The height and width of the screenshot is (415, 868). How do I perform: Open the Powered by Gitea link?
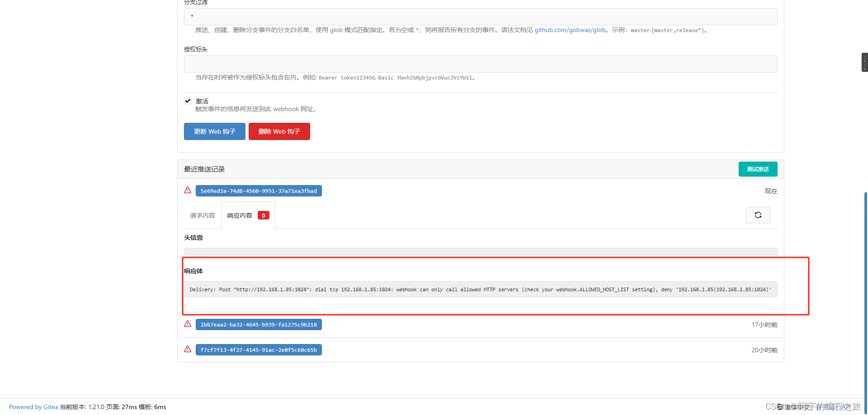33,406
